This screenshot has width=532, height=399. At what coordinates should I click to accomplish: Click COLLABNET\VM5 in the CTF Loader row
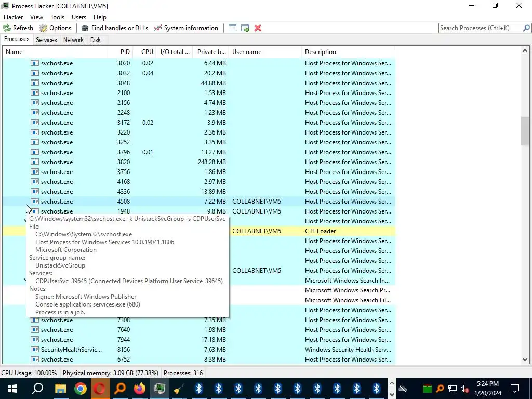click(x=257, y=231)
